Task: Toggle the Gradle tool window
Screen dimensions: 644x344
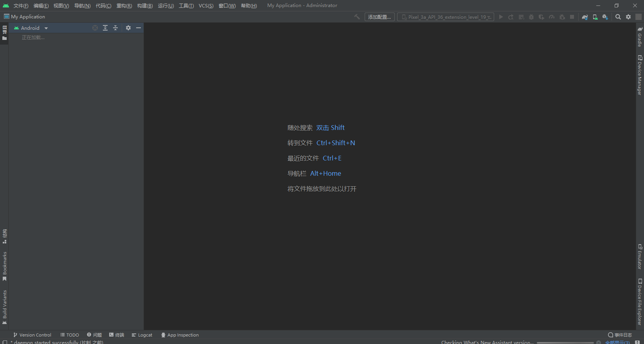Action: (x=640, y=37)
